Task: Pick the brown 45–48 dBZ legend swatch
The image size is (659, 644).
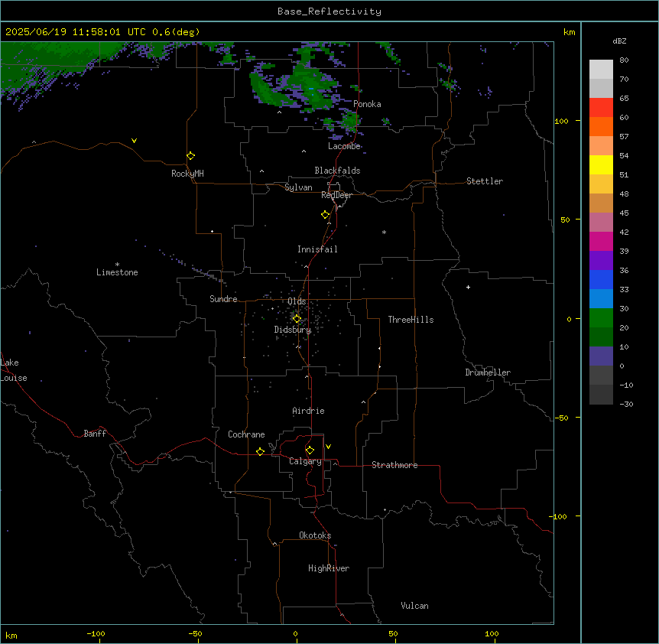Action: (601, 203)
